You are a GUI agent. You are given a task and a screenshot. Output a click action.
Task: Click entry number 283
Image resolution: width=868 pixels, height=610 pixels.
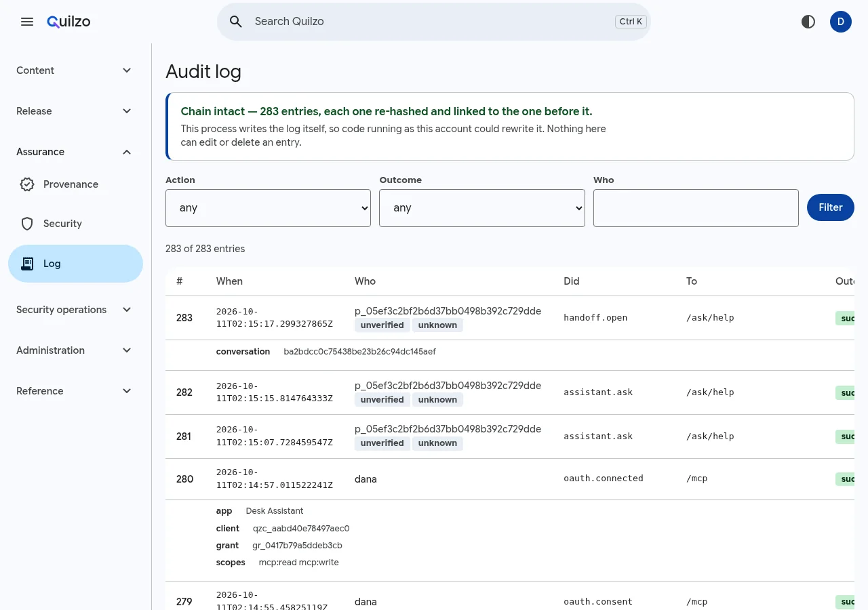(x=184, y=318)
